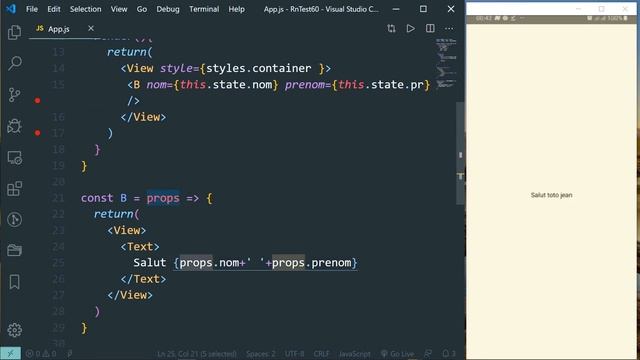Open the Debug view (bug icon)
The height and width of the screenshot is (360, 640).
tap(14, 126)
